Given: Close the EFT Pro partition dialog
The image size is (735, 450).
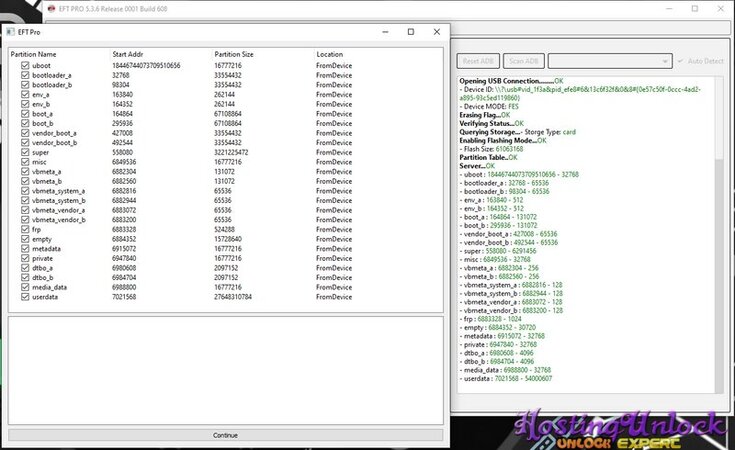Looking at the screenshot, I should point(435,32).
